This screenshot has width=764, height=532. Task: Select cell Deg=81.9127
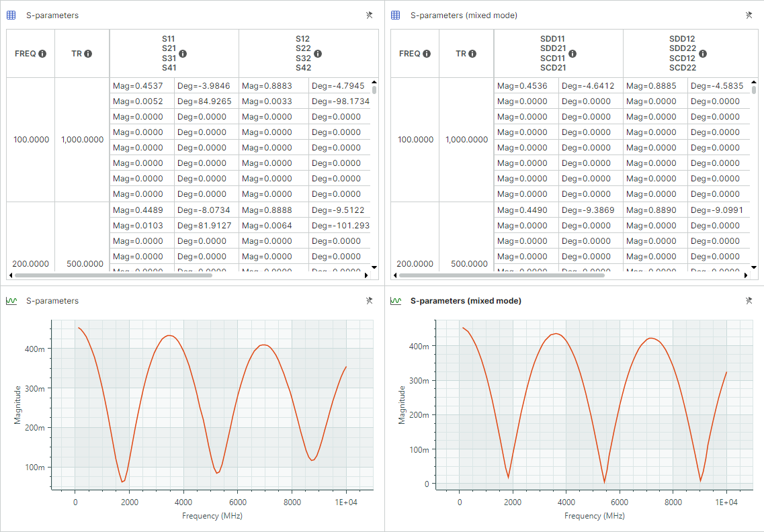(206, 226)
